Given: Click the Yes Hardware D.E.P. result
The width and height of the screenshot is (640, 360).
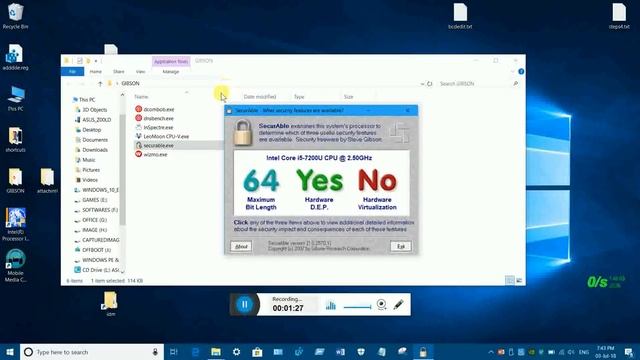Looking at the screenshot, I should pyautogui.click(x=319, y=190).
